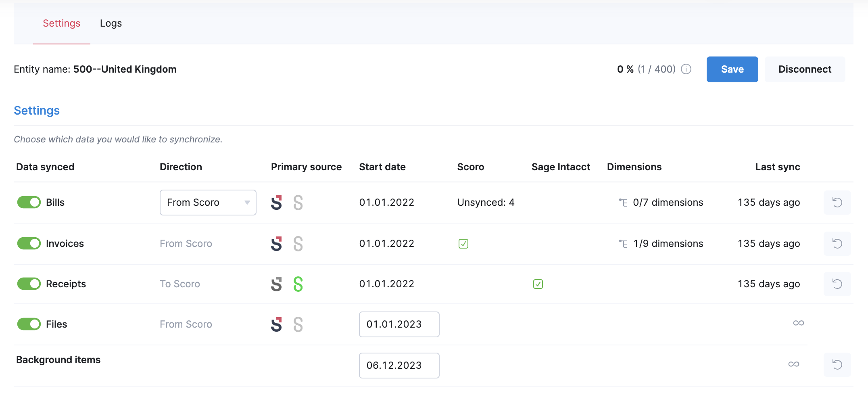The image size is (868, 393).
Task: Click the reset icon in Background items row
Action: [837, 364]
